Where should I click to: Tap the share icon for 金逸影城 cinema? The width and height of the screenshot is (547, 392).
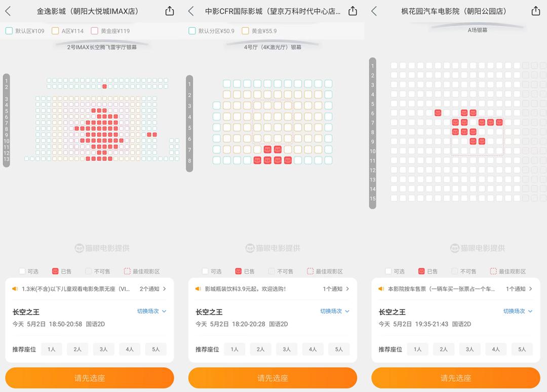click(170, 11)
